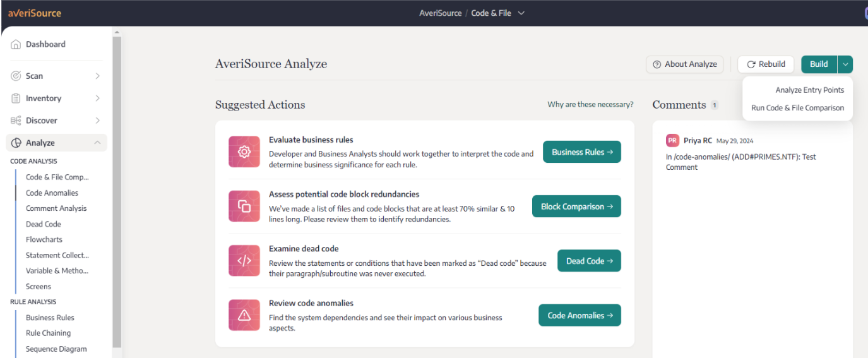Click the CODE ANALYSIS section label
The width and height of the screenshot is (868, 358).
click(x=33, y=162)
